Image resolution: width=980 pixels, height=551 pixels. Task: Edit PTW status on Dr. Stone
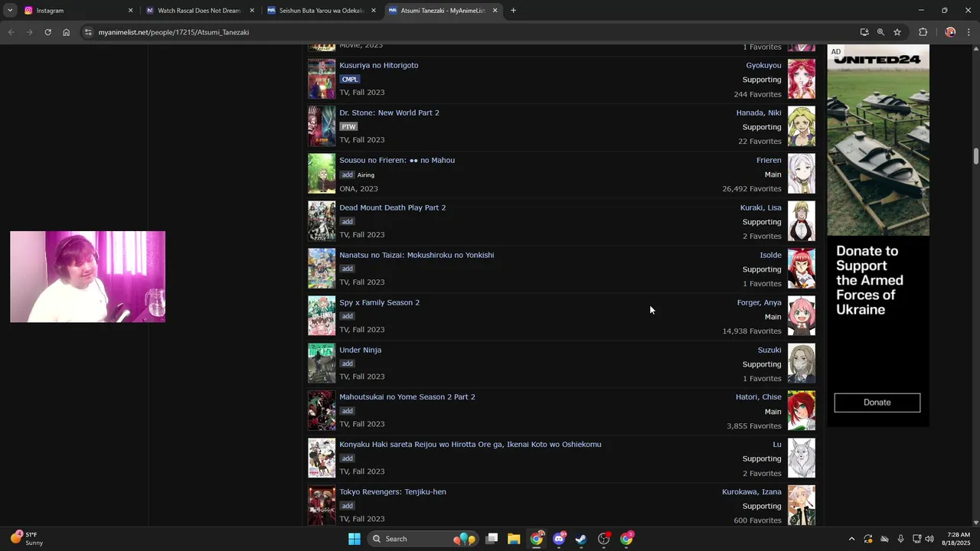348,127
